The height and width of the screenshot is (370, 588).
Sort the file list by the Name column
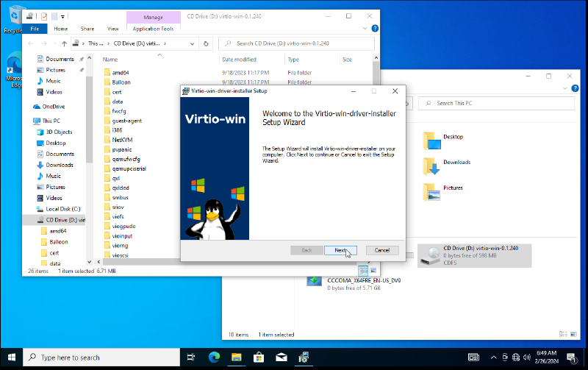click(x=110, y=60)
